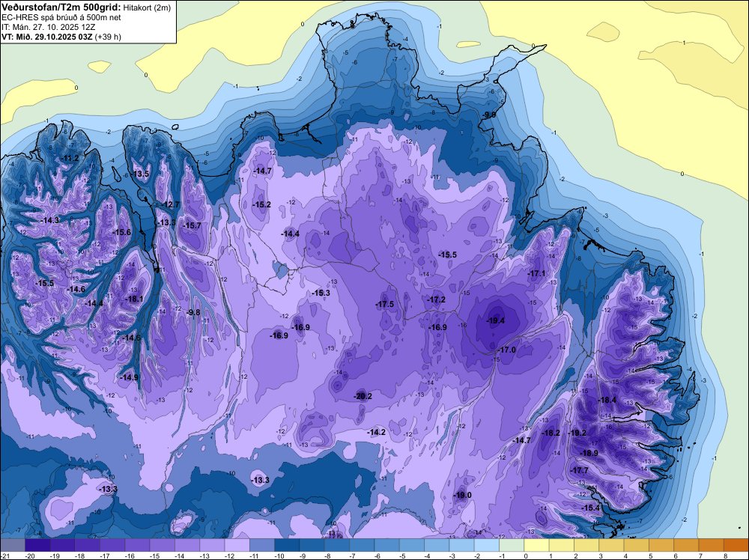Click the -17.2 temperature label

pos(436,299)
